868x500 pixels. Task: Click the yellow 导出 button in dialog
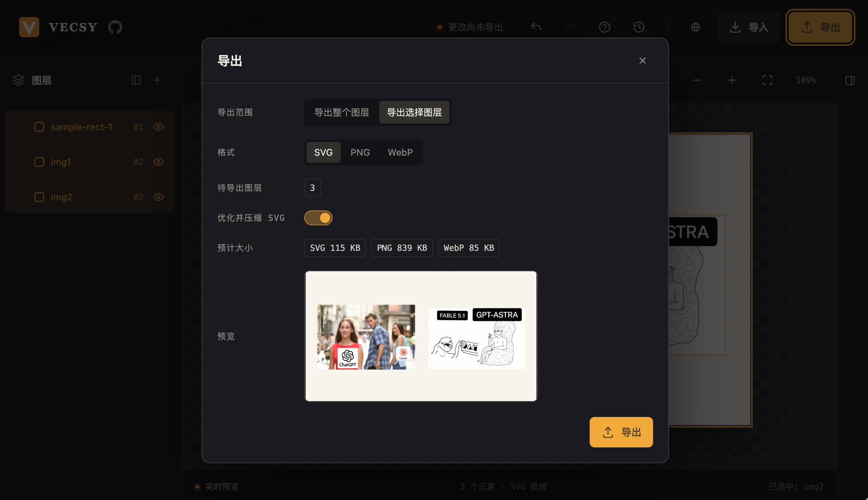[x=621, y=432]
